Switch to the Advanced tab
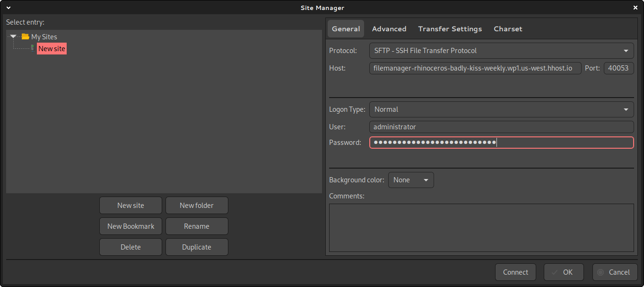The image size is (644, 287). 389,29
